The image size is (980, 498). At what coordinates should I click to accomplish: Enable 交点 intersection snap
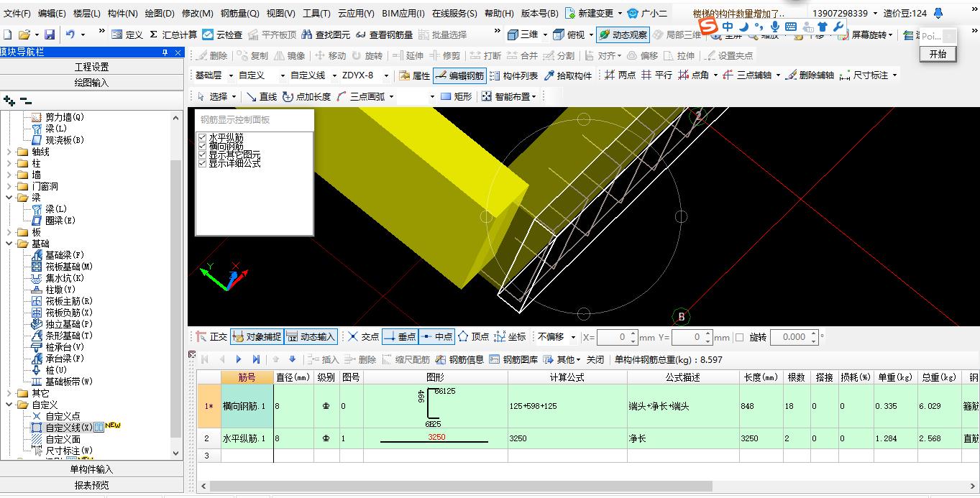363,336
